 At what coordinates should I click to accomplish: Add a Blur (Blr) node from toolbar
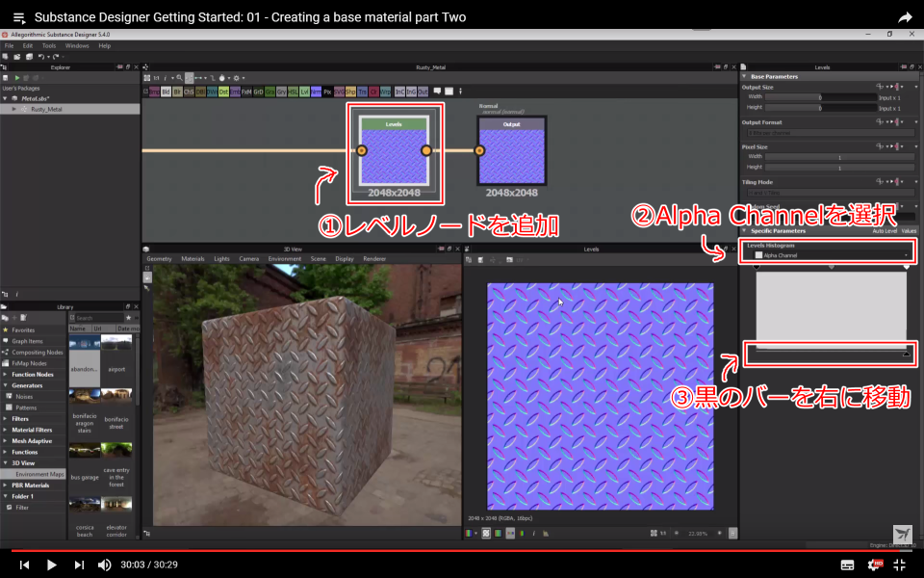tap(177, 92)
